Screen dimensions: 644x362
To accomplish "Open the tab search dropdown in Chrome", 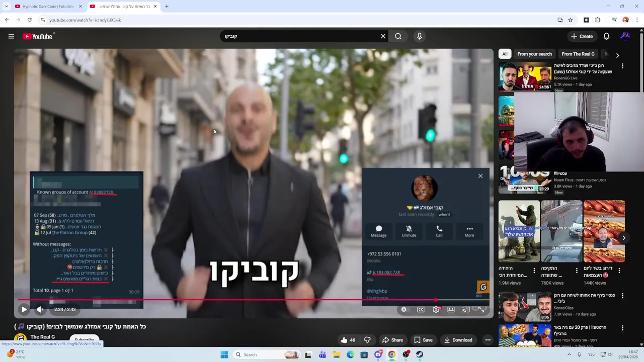I will pos(6,7).
